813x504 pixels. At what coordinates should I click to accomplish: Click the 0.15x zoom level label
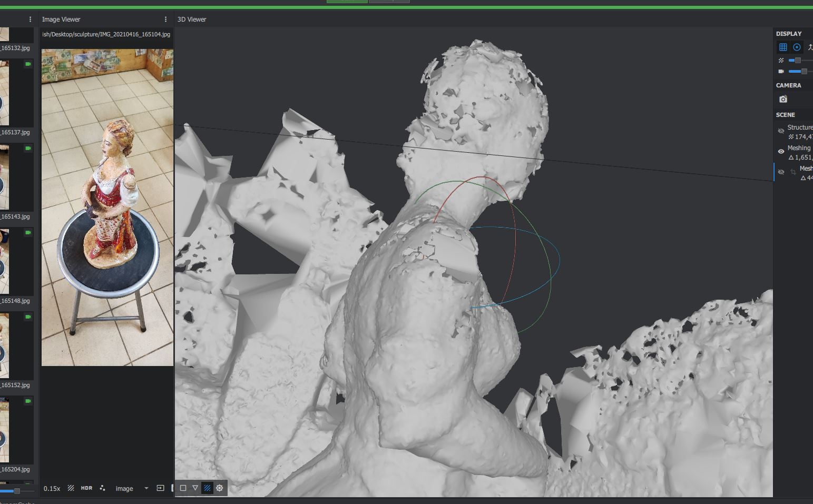click(x=52, y=489)
